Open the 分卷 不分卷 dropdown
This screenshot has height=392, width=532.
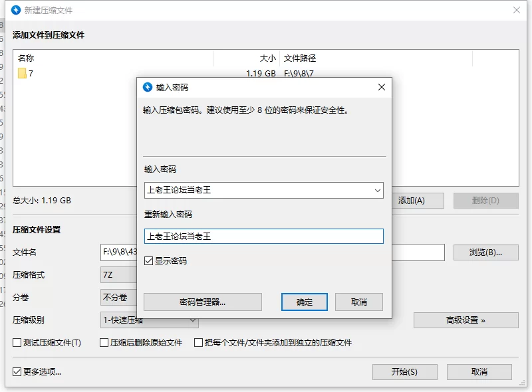[x=119, y=298]
